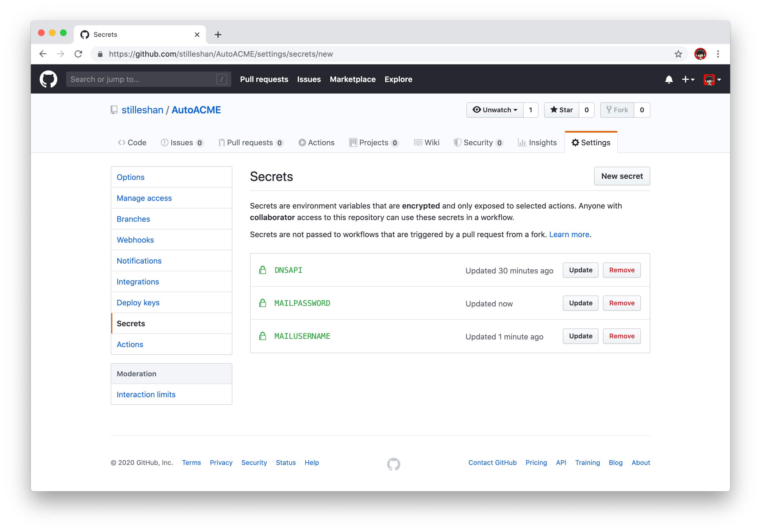Screen dimensions: 761x532
Task: Click the GitHub Octocat logo in header
Action: pos(48,79)
